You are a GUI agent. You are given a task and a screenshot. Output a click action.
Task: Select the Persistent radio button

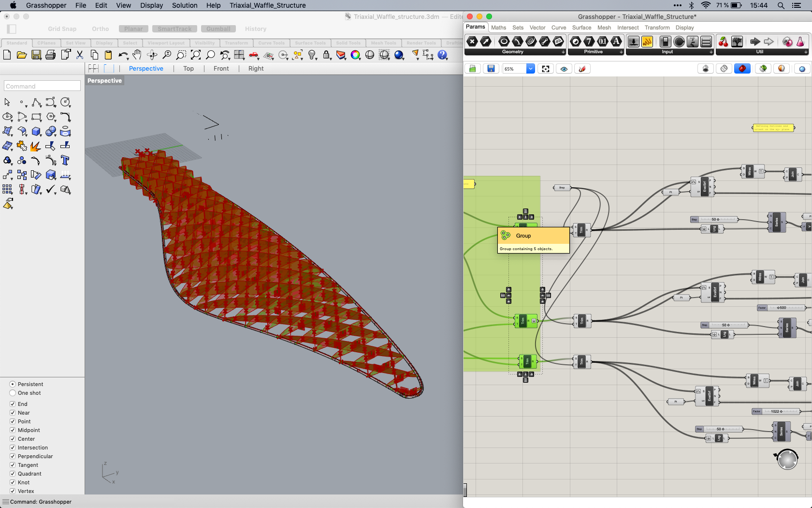[13, 384]
